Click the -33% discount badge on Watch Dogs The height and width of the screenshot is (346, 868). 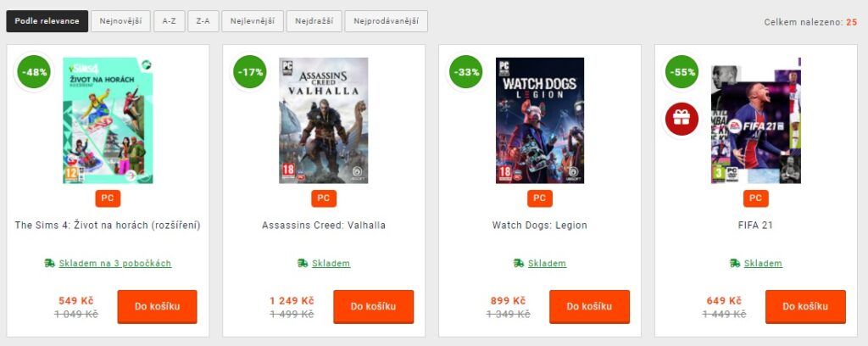click(465, 72)
